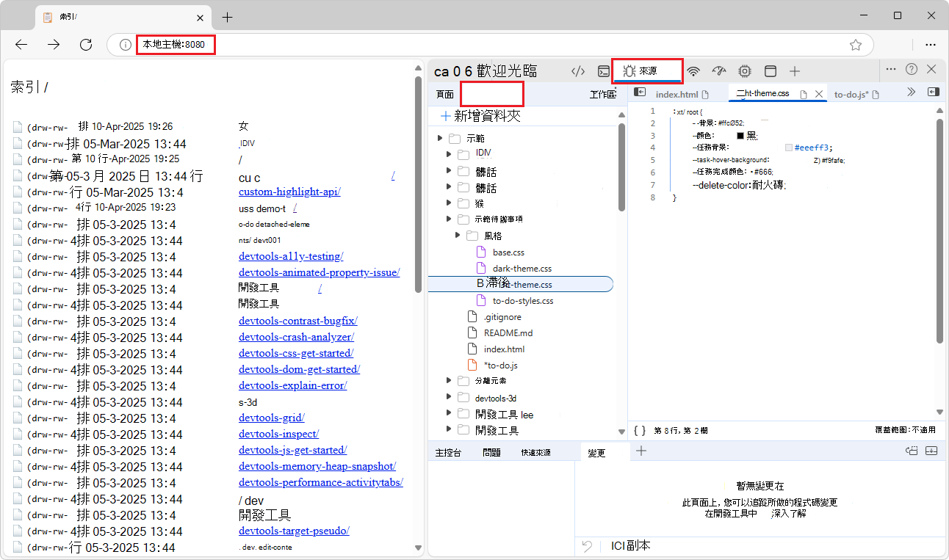Open the network conditions wifi icon
This screenshot has width=949, height=560.
click(693, 70)
